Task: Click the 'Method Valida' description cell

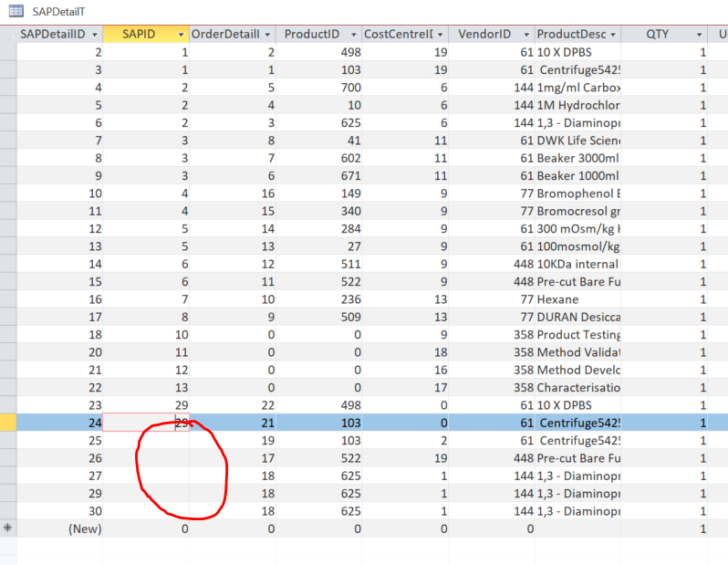Action: click(x=577, y=351)
